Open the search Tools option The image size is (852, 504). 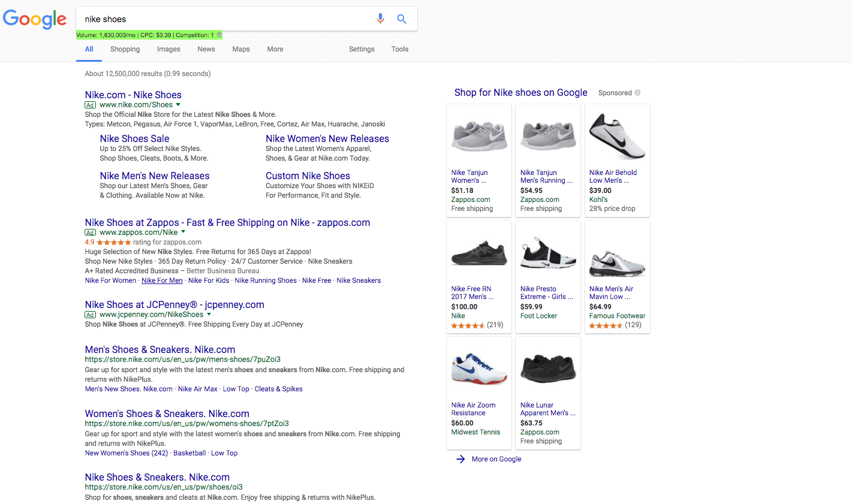(400, 49)
